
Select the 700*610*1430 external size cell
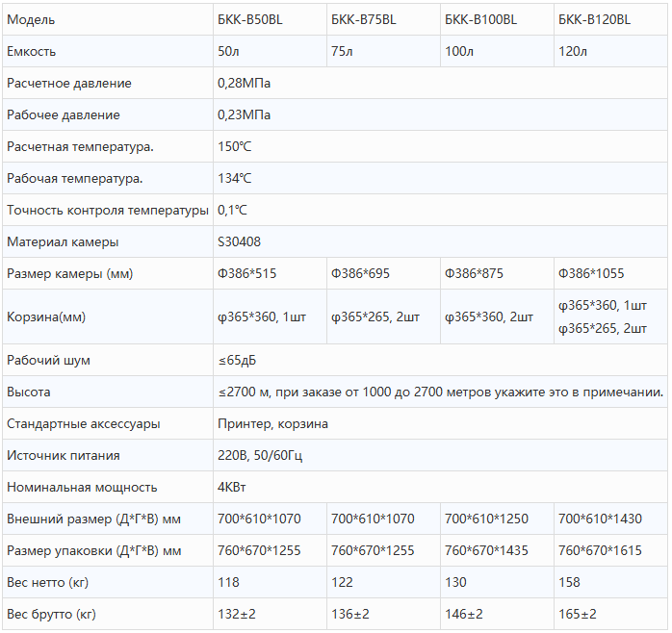click(600, 519)
